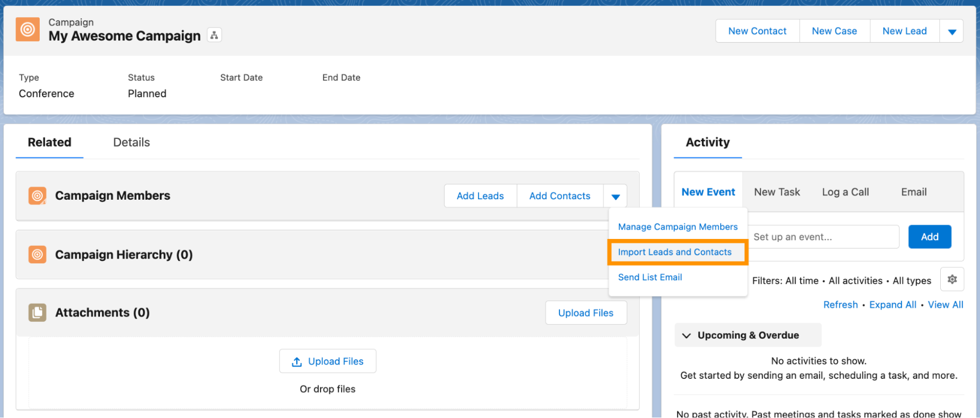Select the New Event activity tab
The height and width of the screenshot is (418, 980).
(708, 192)
